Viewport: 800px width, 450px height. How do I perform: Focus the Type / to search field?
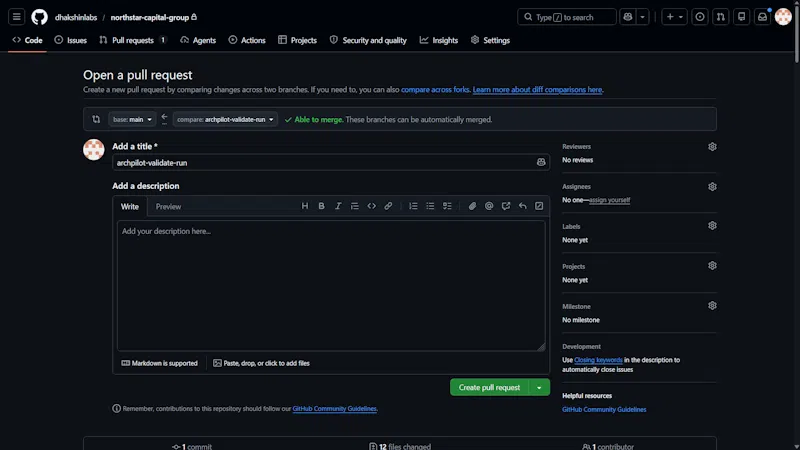click(566, 17)
